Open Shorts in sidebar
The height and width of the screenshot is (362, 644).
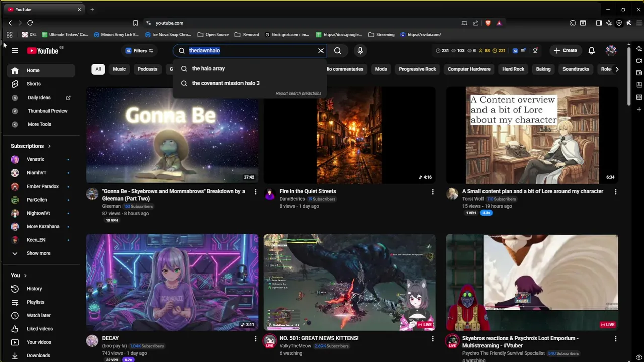[41, 84]
